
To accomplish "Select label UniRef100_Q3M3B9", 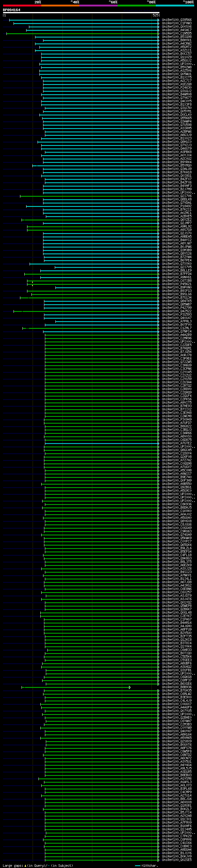I will 177,250.
